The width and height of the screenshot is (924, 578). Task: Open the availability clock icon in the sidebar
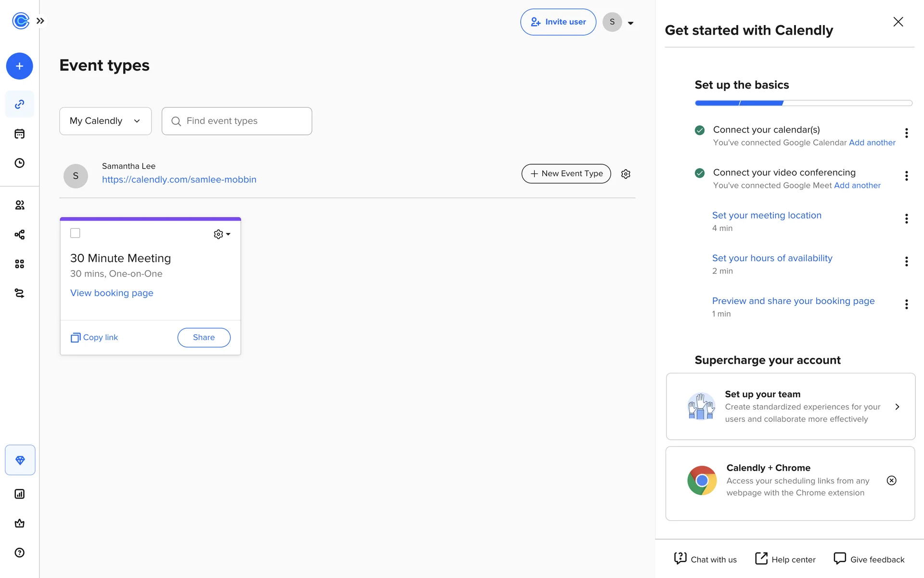[x=19, y=163]
